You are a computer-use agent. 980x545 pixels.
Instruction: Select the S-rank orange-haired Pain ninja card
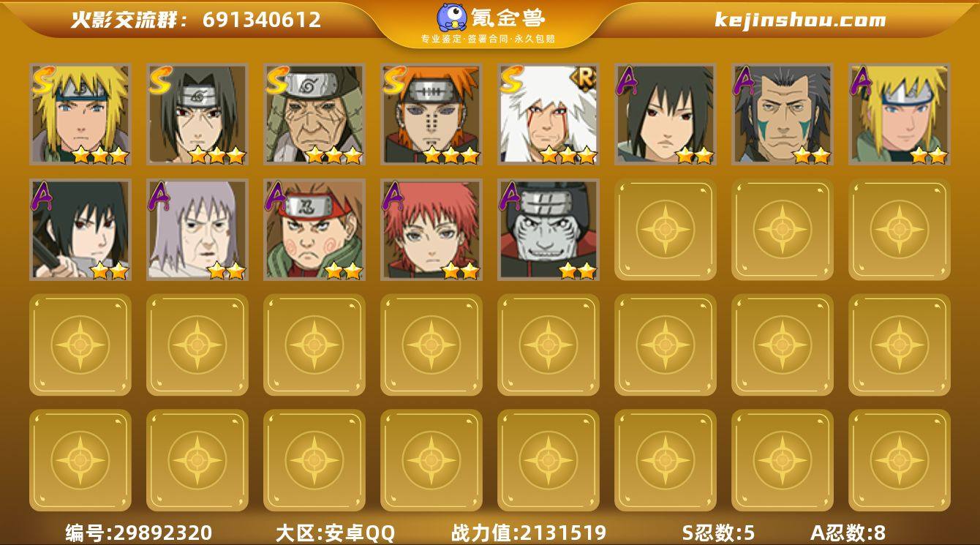(431, 114)
